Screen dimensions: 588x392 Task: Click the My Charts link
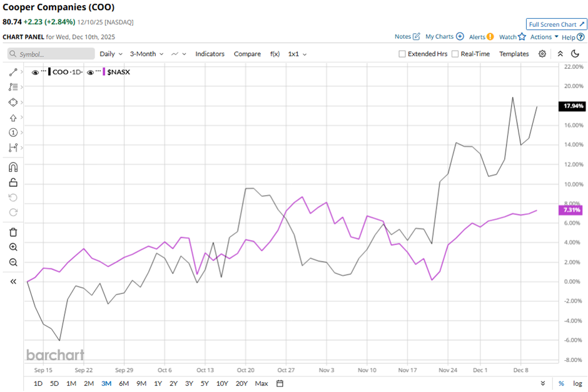coord(440,36)
